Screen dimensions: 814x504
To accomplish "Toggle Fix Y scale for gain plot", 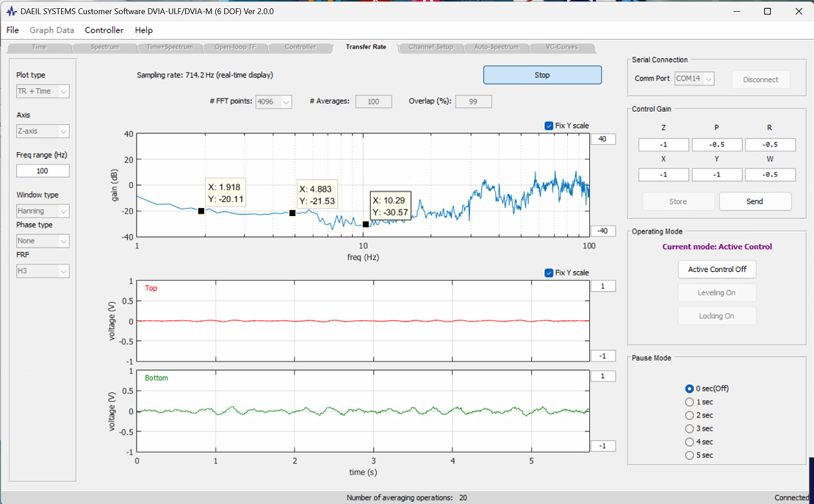I will [x=549, y=126].
